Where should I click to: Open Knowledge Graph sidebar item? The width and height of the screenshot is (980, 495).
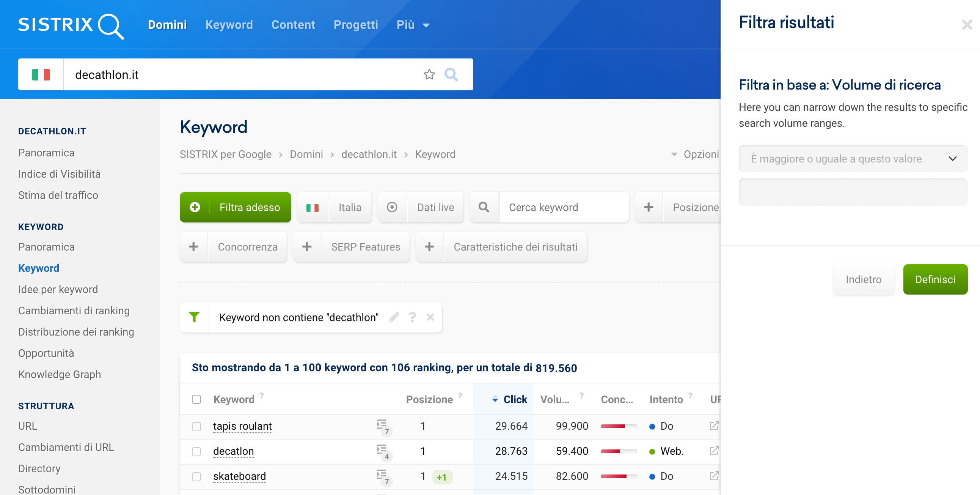(59, 374)
